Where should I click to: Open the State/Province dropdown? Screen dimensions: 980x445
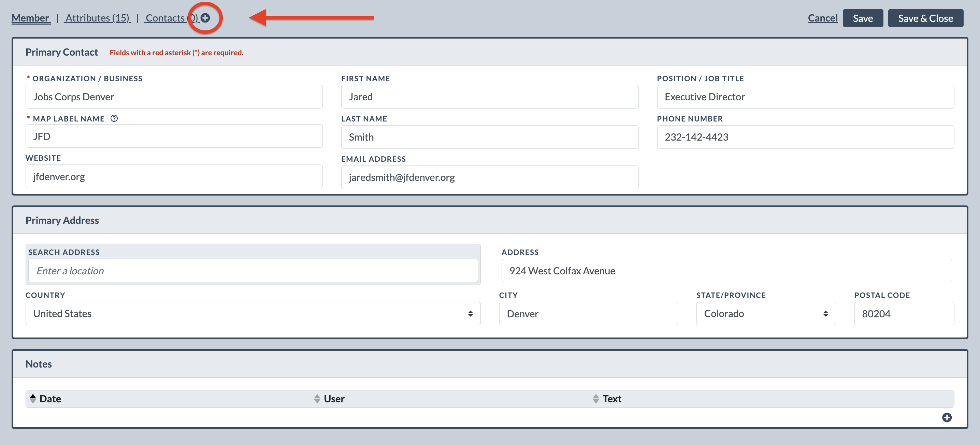click(x=766, y=313)
